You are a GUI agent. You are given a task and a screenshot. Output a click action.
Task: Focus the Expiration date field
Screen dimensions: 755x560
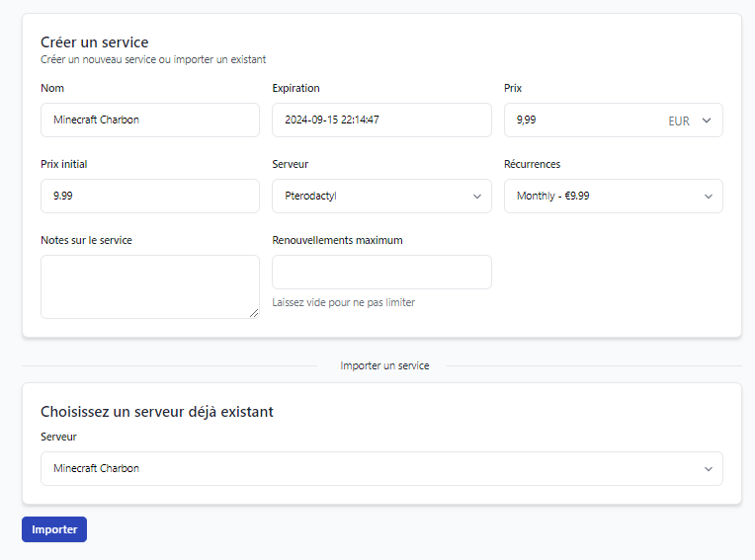pos(381,120)
